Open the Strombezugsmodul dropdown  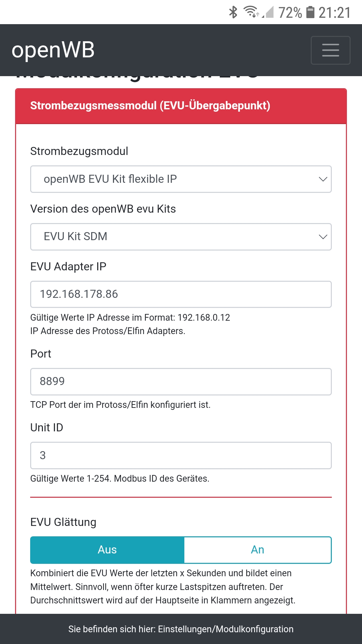pyautogui.click(x=181, y=179)
